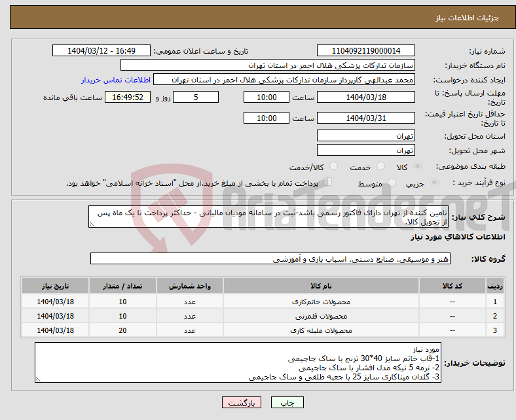Click the need number field 1104092119000014

point(365,50)
